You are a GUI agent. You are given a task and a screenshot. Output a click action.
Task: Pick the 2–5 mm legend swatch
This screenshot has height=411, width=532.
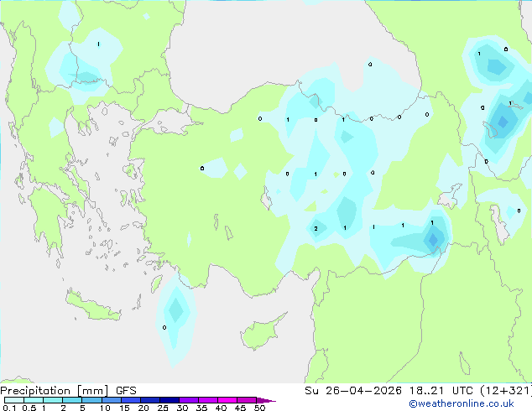[x=72, y=400]
